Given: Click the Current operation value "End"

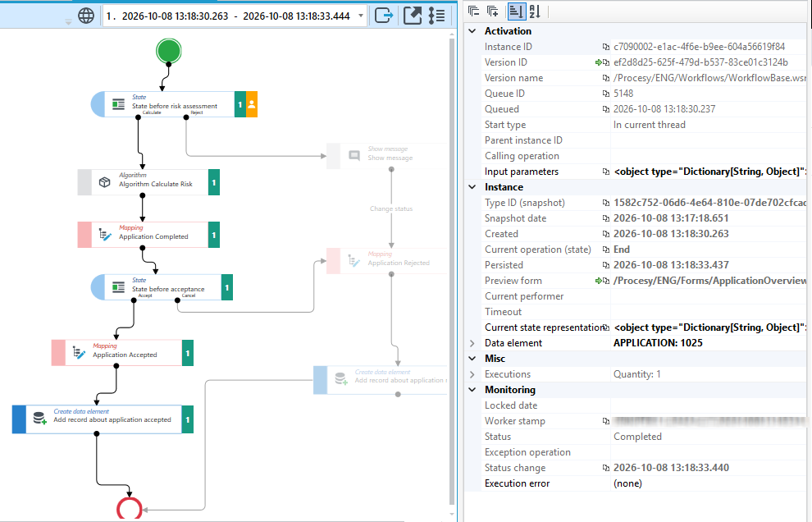Looking at the screenshot, I should coord(622,250).
